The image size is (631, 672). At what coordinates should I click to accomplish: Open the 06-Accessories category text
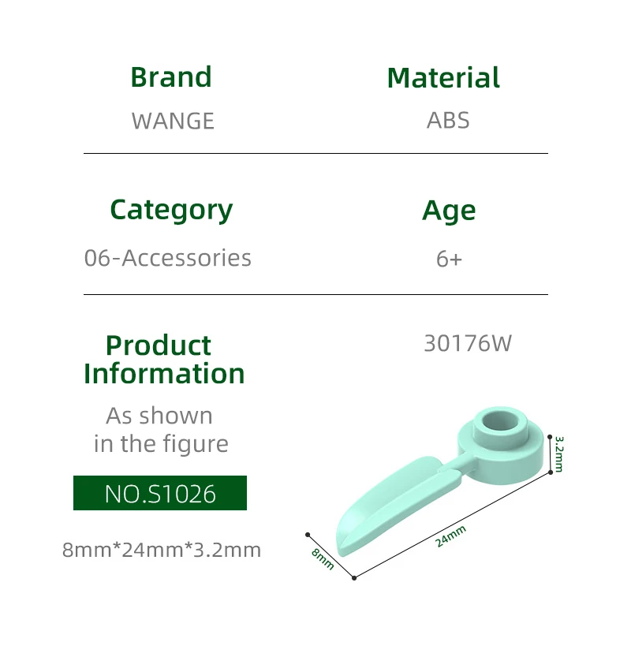tap(168, 258)
